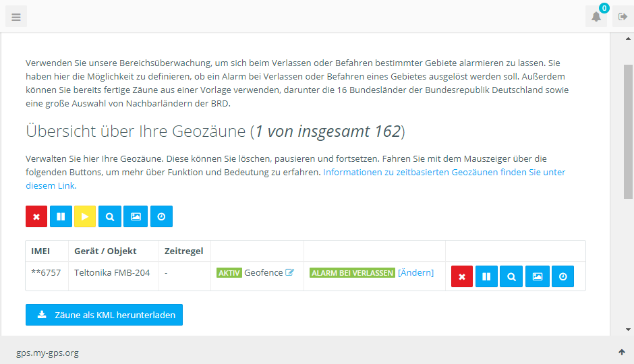
Task: Click the yellow play legend button
Action: click(x=85, y=216)
